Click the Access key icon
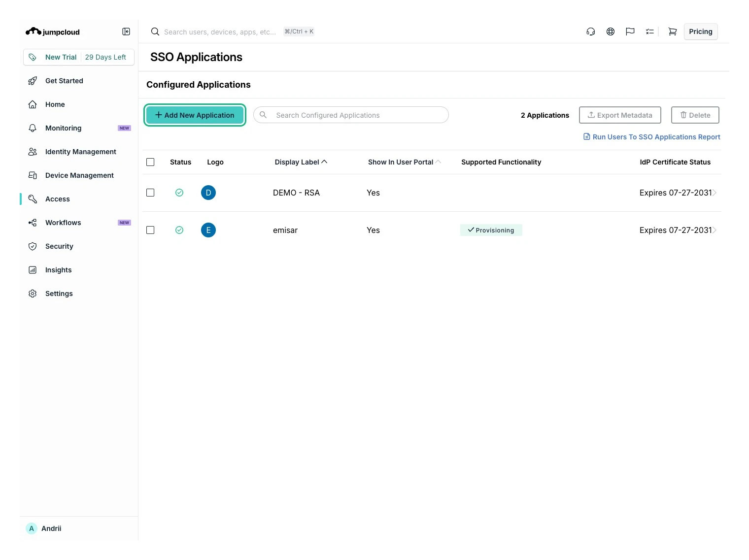 (33, 199)
